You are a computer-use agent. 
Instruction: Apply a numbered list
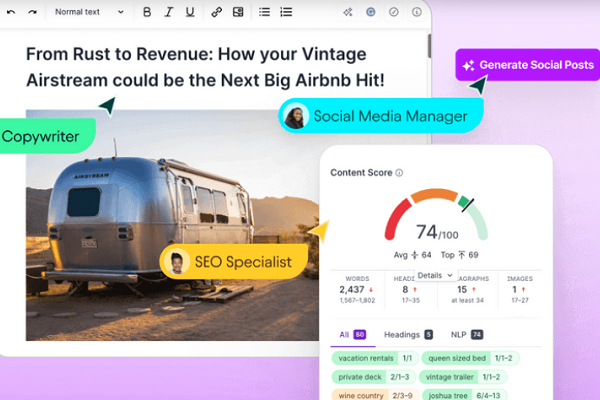coord(286,12)
